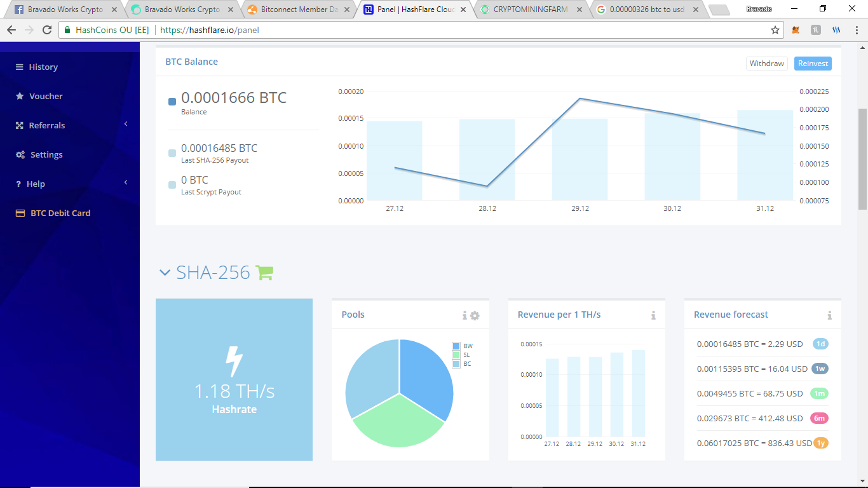Click the BW pool legend swatch
Image resolution: width=868 pixels, height=488 pixels.
(x=456, y=346)
